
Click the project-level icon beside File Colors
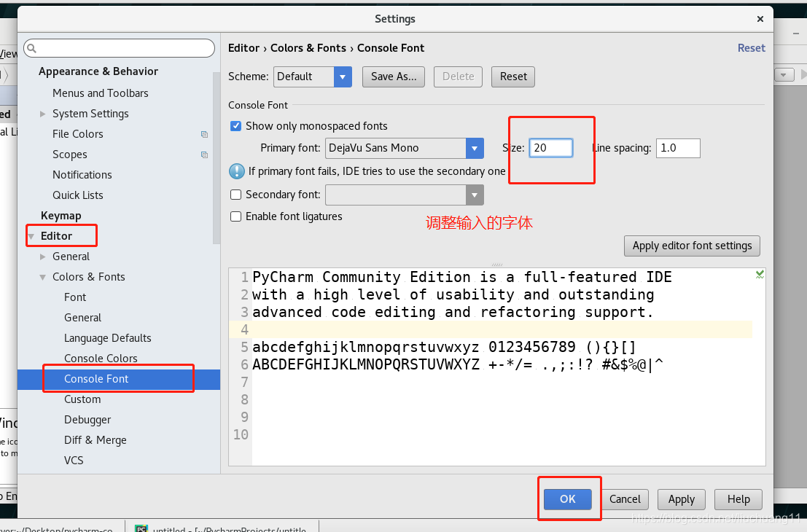coord(204,134)
